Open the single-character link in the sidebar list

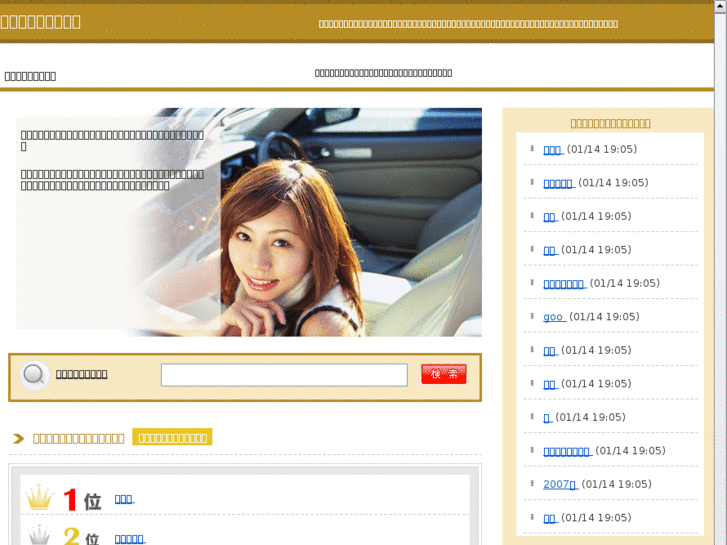coord(547,417)
